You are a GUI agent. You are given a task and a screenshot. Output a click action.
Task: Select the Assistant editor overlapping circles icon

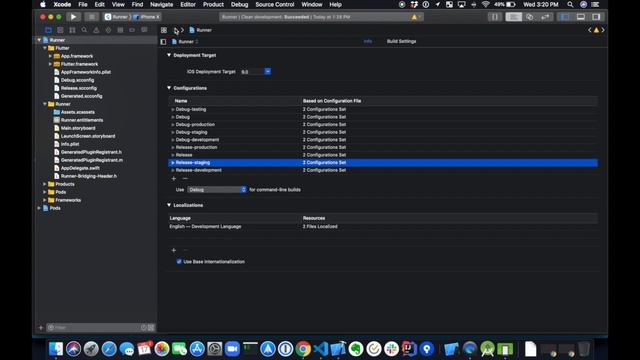click(x=529, y=17)
